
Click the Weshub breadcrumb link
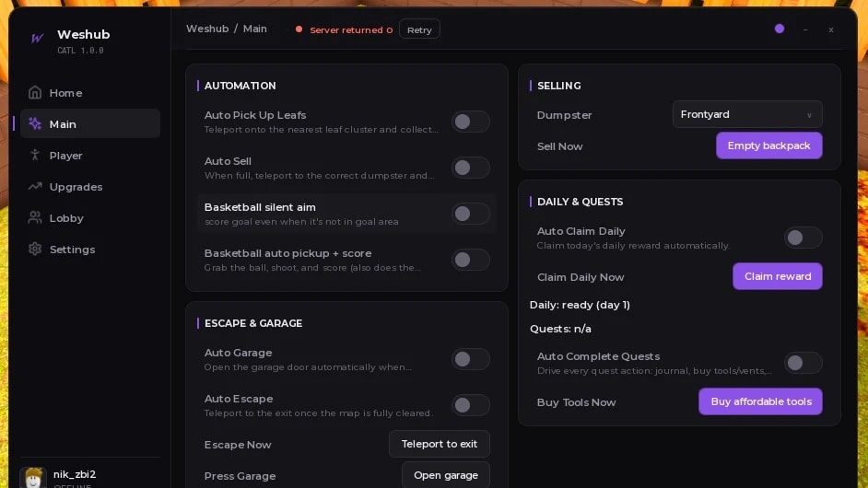click(207, 29)
